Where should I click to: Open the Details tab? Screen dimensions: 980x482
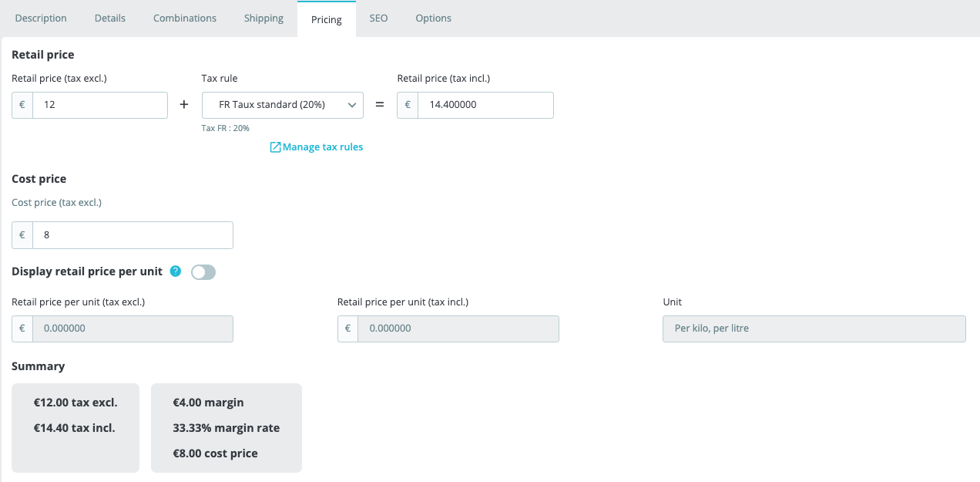(110, 18)
